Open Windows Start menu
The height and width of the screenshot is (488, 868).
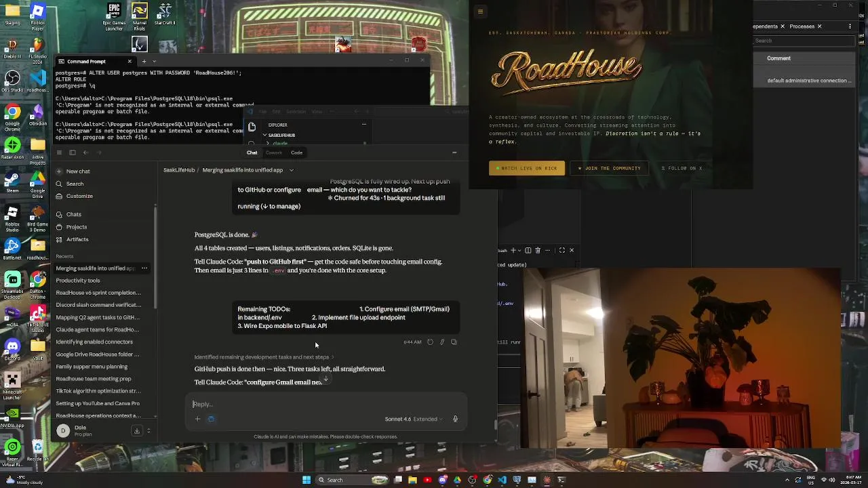pyautogui.click(x=307, y=480)
